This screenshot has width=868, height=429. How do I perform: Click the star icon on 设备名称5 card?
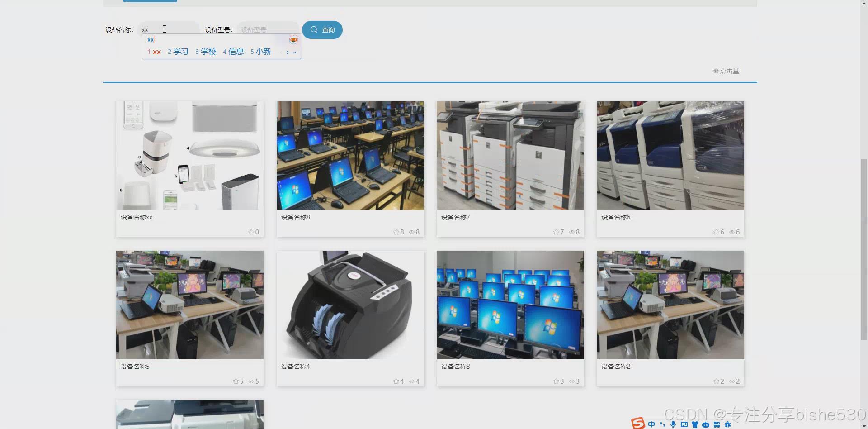(236, 381)
